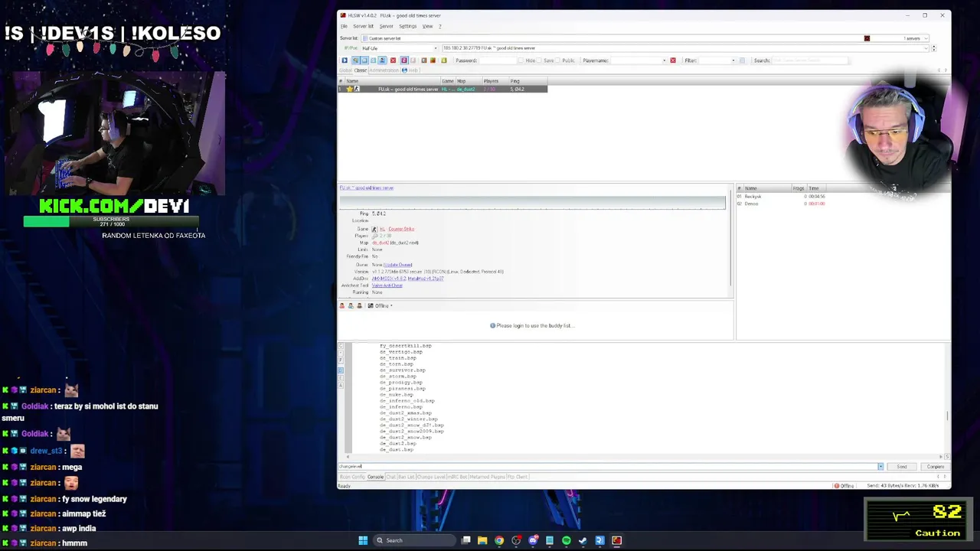Screen dimensions: 980x551
Task: Select the FU.sk server row in list
Action: 443,89
